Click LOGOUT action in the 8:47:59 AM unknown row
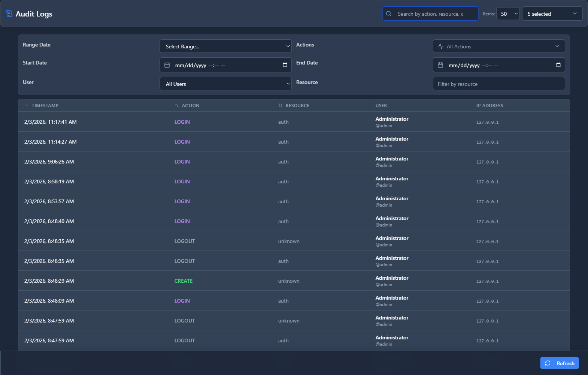This screenshot has width=588, height=375. (185, 321)
